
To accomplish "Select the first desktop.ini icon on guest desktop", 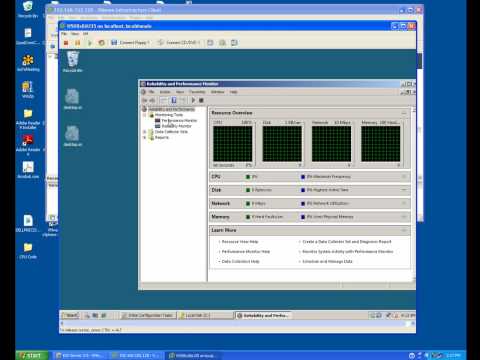I will pyautogui.click(x=73, y=99).
